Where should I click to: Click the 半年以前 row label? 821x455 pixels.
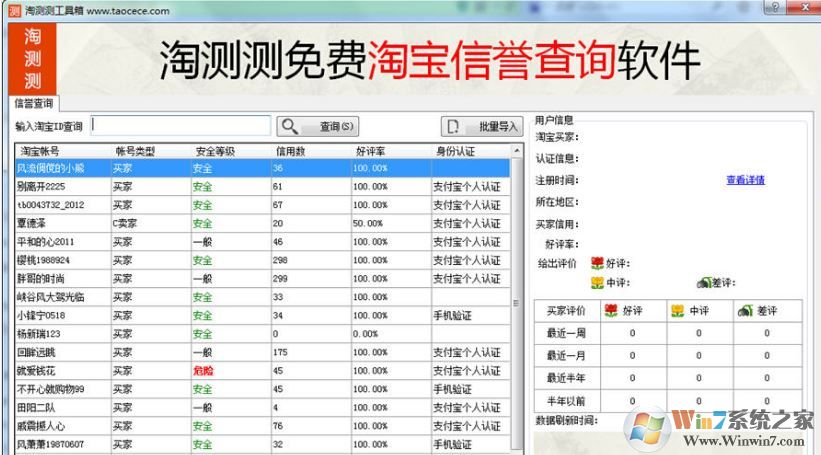(x=566, y=401)
